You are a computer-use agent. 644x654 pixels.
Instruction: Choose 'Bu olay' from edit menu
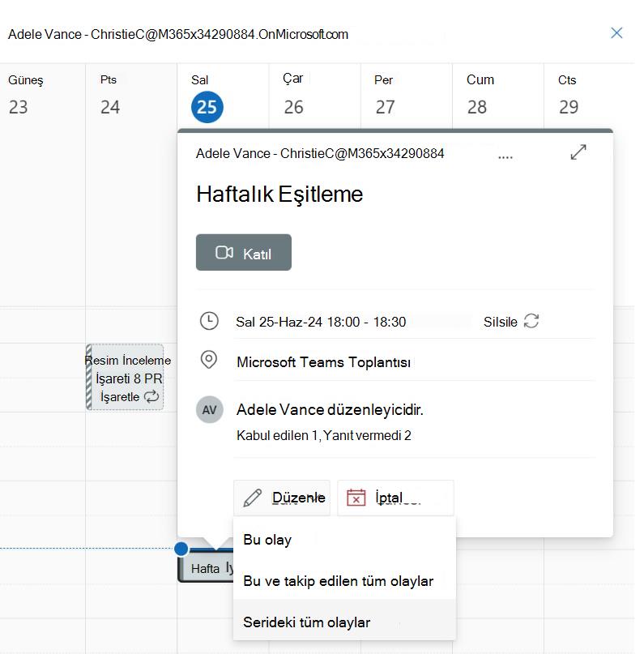point(344,540)
